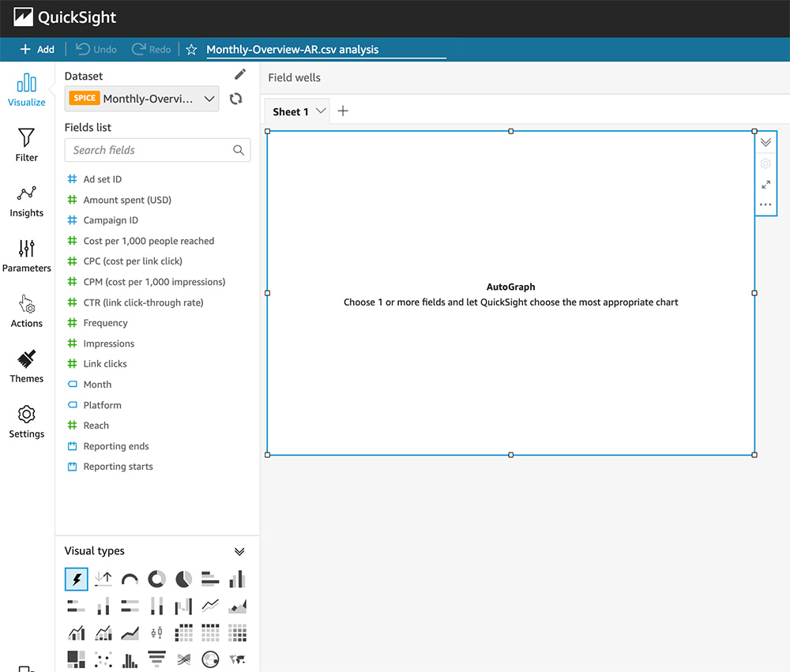
Task: Maximize the AutoGraph visual
Action: (766, 184)
